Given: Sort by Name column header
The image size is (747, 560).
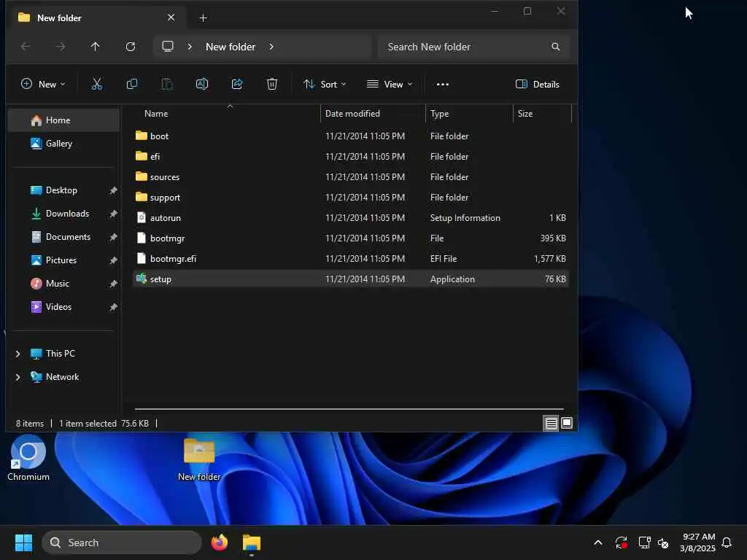Looking at the screenshot, I should (x=226, y=113).
